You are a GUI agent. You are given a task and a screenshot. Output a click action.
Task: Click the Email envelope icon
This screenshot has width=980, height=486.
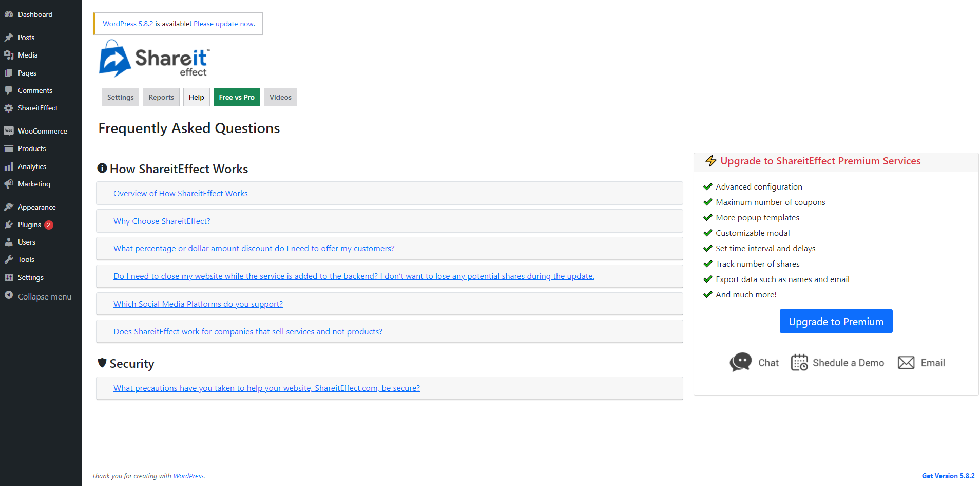pos(906,363)
